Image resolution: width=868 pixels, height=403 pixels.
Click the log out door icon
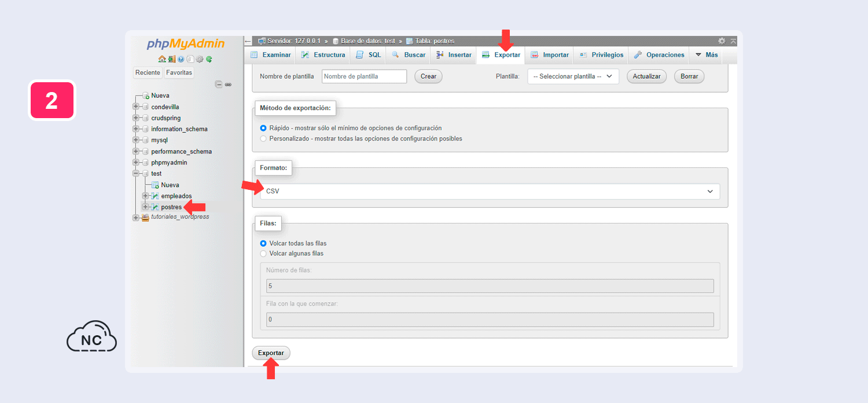pos(172,59)
